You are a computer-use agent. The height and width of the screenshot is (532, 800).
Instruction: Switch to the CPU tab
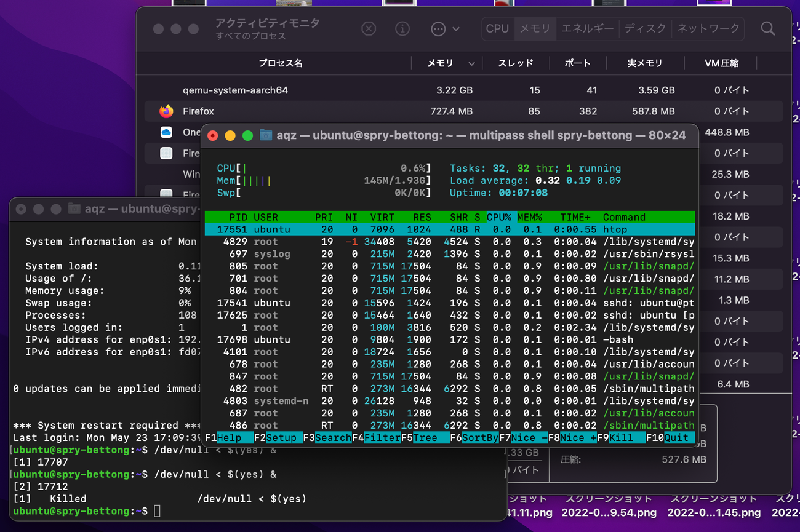497,29
